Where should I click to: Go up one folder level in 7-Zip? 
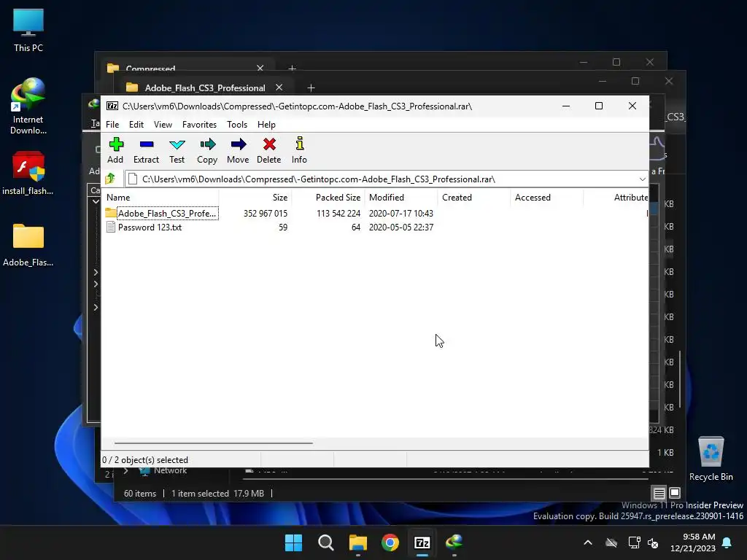(110, 179)
